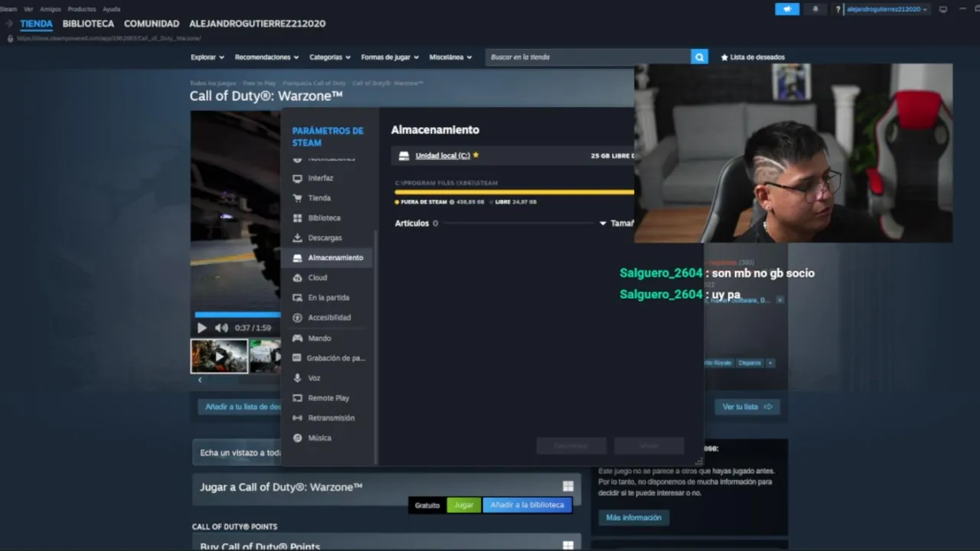Image resolution: width=980 pixels, height=551 pixels.
Task: Select the first trailer thumbnail
Action: pyautogui.click(x=219, y=356)
